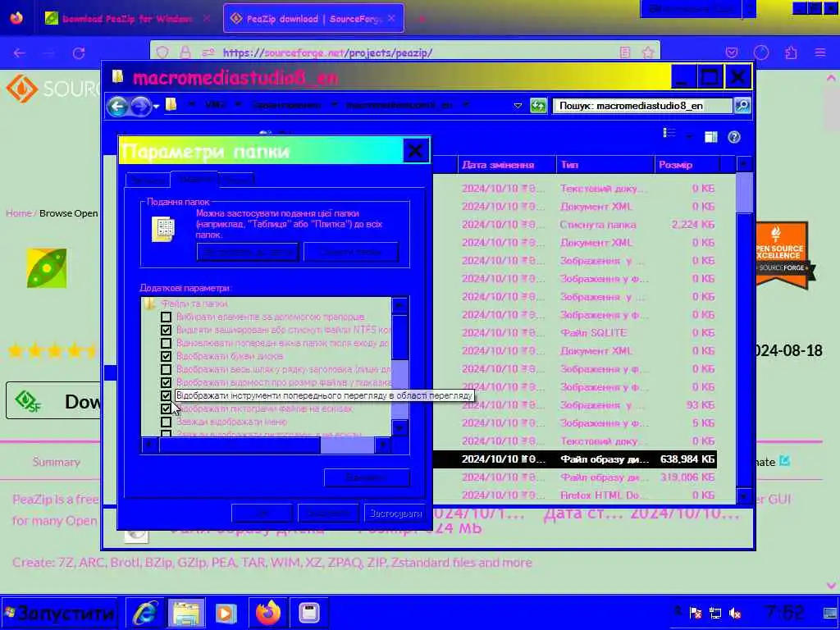
Task: Enable 'Завжди відображати меню' checkbox
Action: click(x=166, y=422)
